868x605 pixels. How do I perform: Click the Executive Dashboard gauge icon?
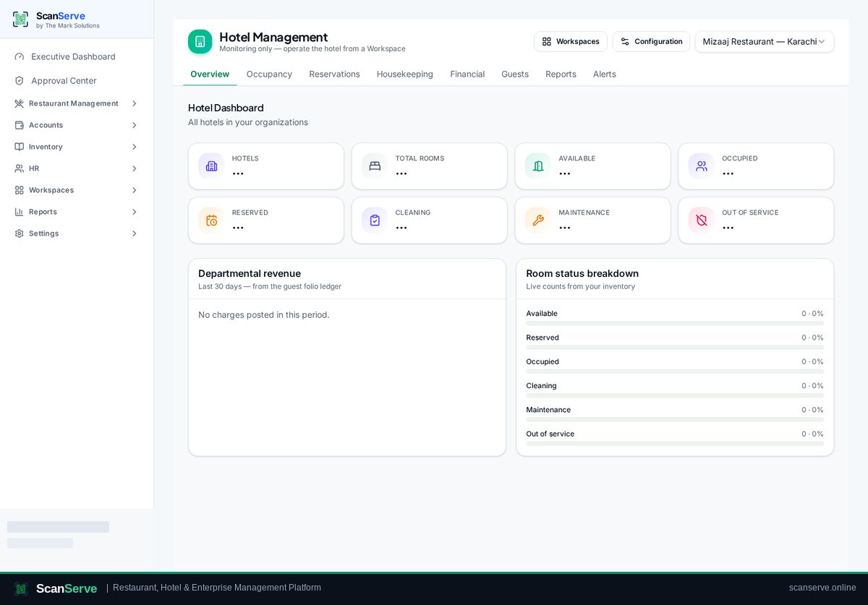[20, 56]
